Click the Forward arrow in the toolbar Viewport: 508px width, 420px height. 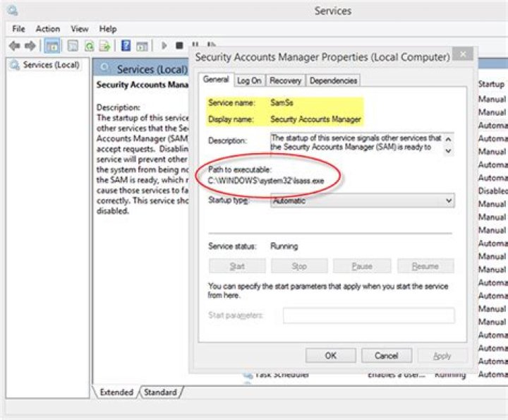point(30,46)
